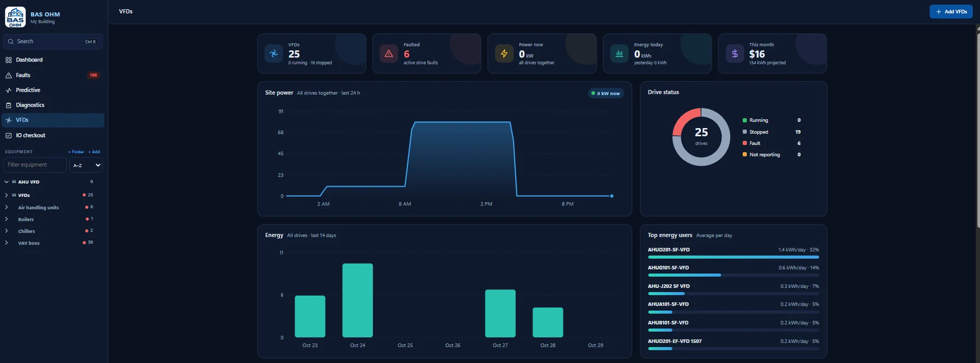980x363 pixels.
Task: Click the Faults warning triangle icon
Action: [9, 75]
